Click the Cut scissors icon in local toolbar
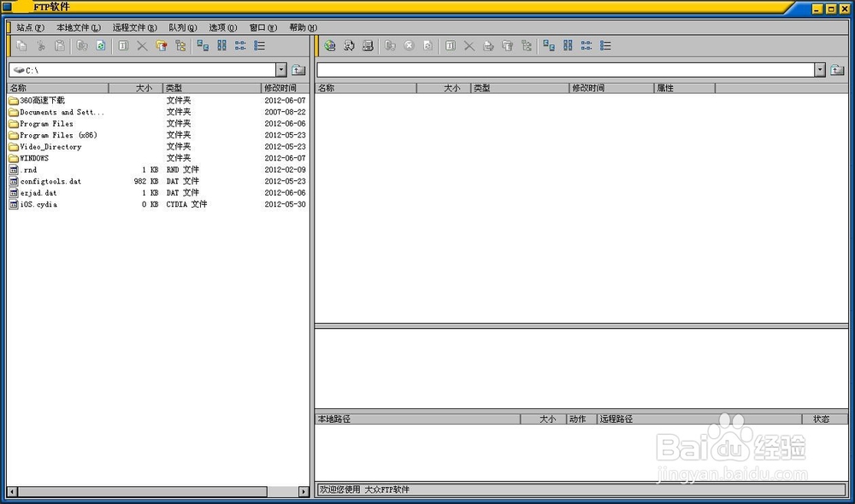The height and width of the screenshot is (504, 855). point(41,46)
